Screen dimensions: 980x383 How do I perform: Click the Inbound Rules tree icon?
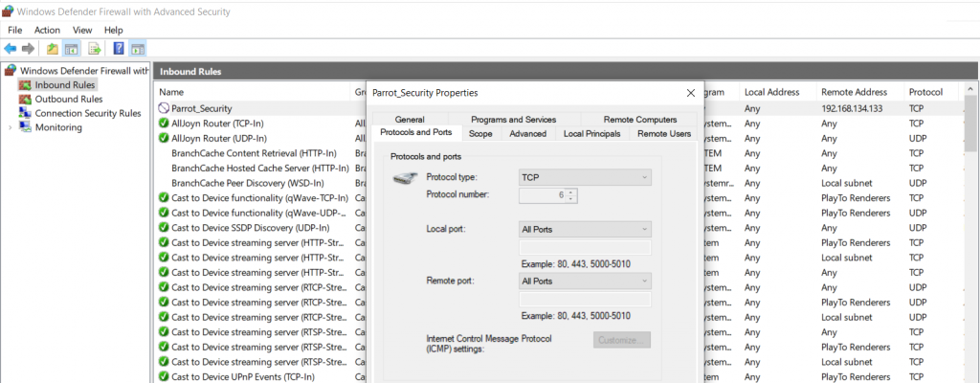[x=25, y=84]
